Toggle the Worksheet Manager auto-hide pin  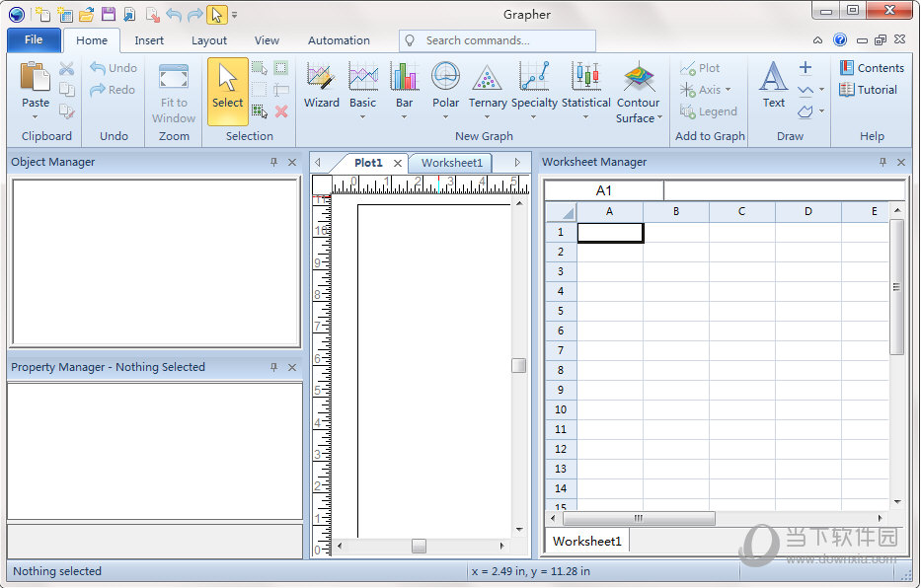click(883, 162)
